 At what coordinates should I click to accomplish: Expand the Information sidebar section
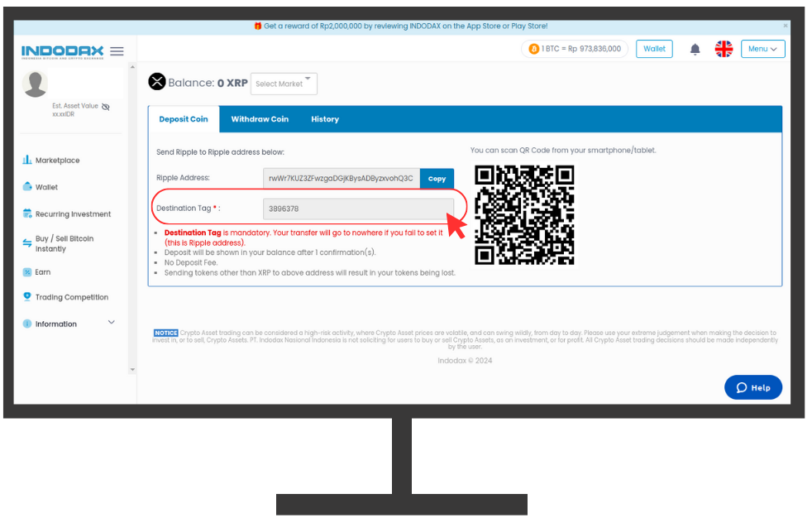[x=112, y=322]
